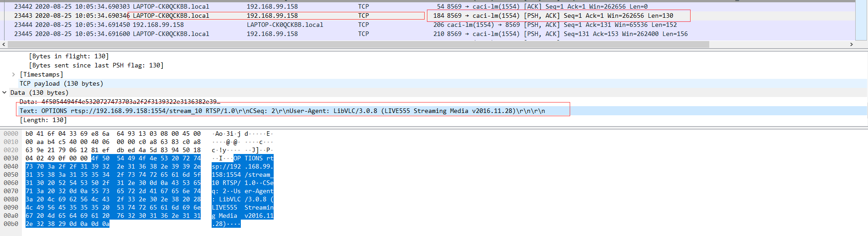
Task: Expand the [Timestamps] tree node
Action: point(14,74)
